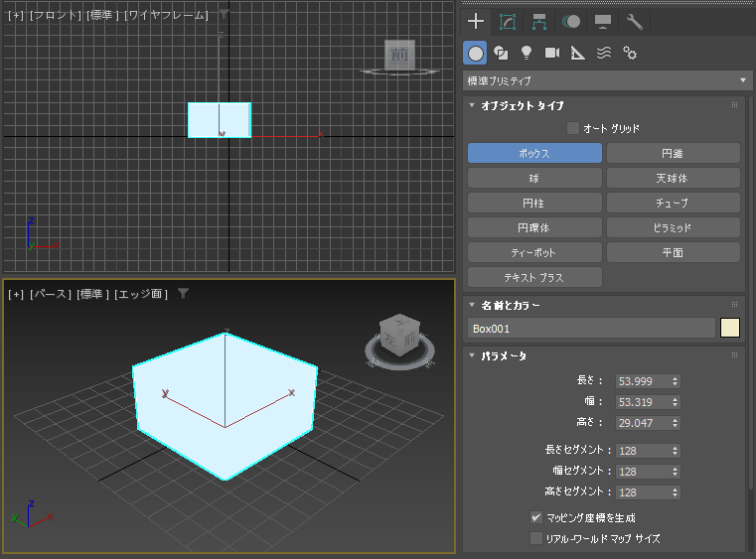Click the front viewport filter funnel icon

(x=224, y=14)
